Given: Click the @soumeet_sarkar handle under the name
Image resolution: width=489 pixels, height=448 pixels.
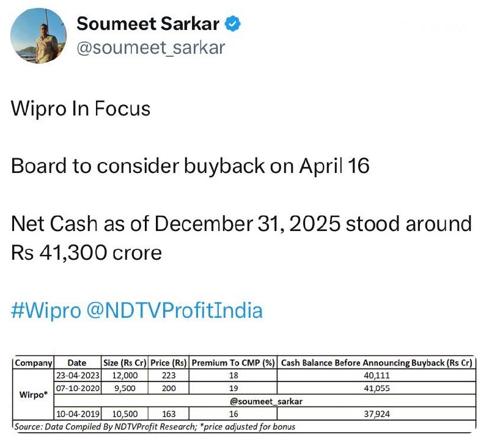Looking at the screenshot, I should click(150, 47).
